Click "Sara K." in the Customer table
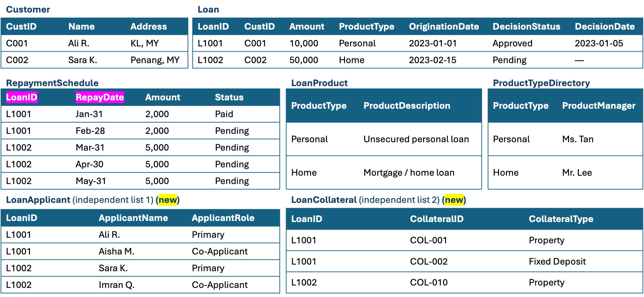The width and height of the screenshot is (644, 297). coord(83,60)
